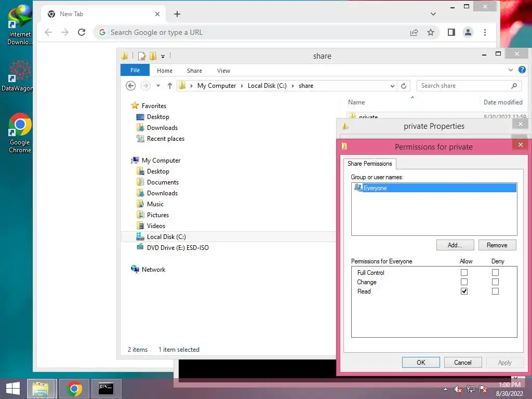The width and height of the screenshot is (532, 399).
Task: Select Local Disk (C:) in navigation pane
Action: click(161, 236)
